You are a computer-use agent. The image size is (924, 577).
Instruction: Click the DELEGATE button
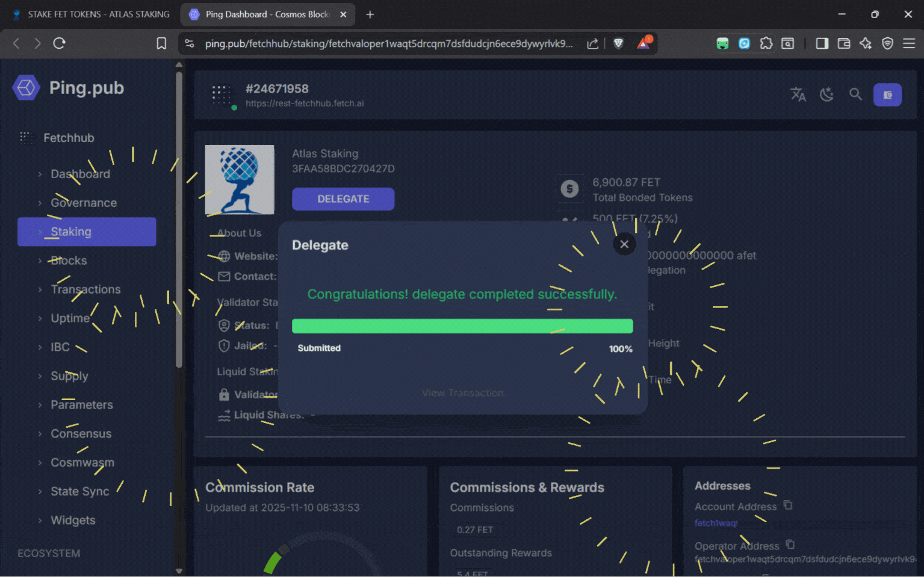tap(343, 199)
